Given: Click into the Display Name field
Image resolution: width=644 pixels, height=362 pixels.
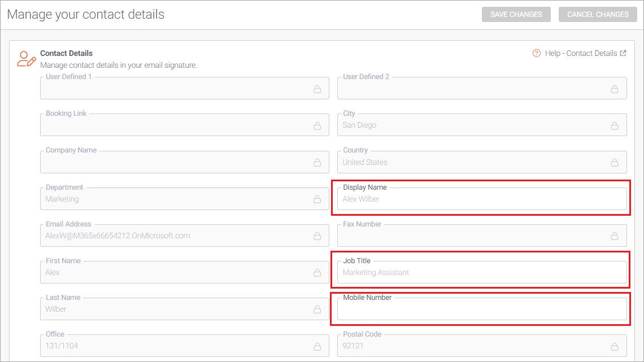Looking at the screenshot, I should 481,199.
